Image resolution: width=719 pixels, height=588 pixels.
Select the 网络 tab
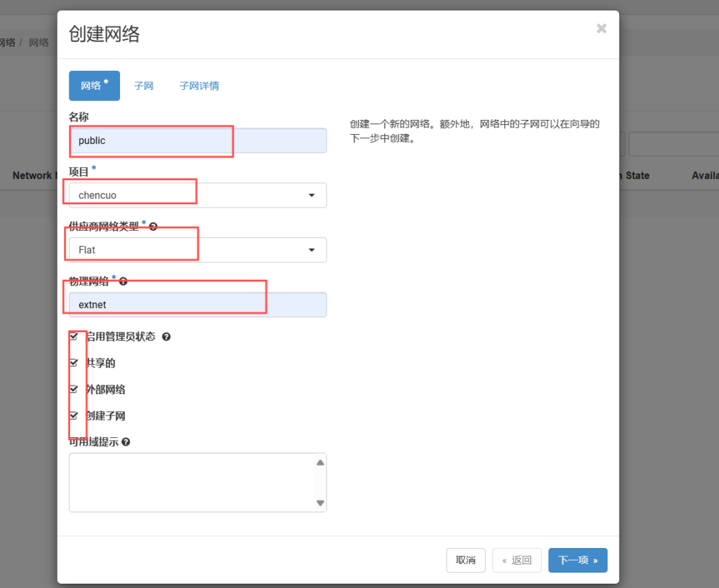pyautogui.click(x=94, y=86)
